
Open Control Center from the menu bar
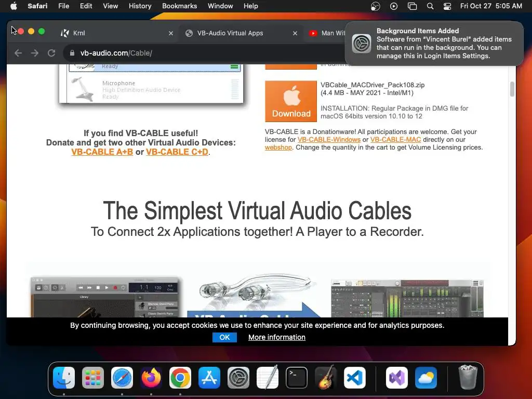(447, 6)
